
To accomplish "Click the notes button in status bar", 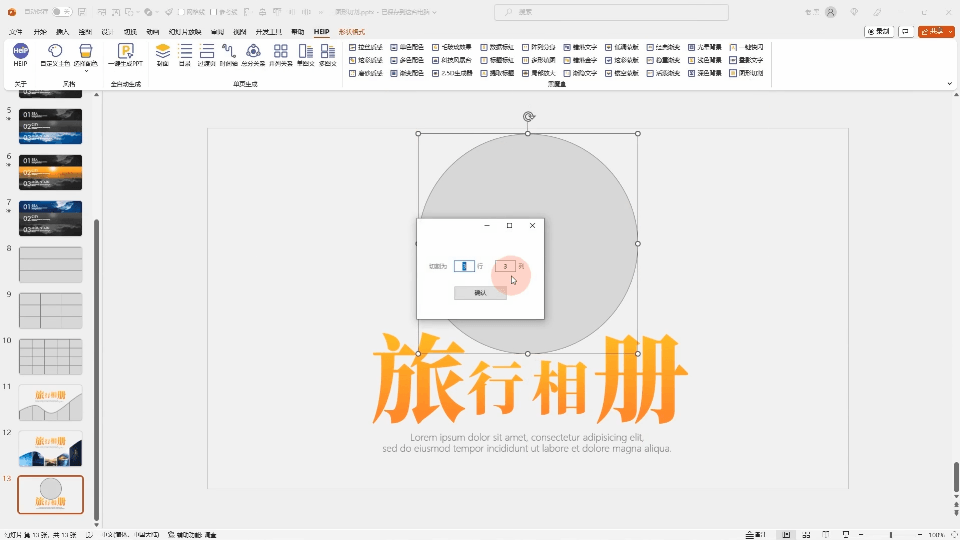I will pyautogui.click(x=756, y=534).
